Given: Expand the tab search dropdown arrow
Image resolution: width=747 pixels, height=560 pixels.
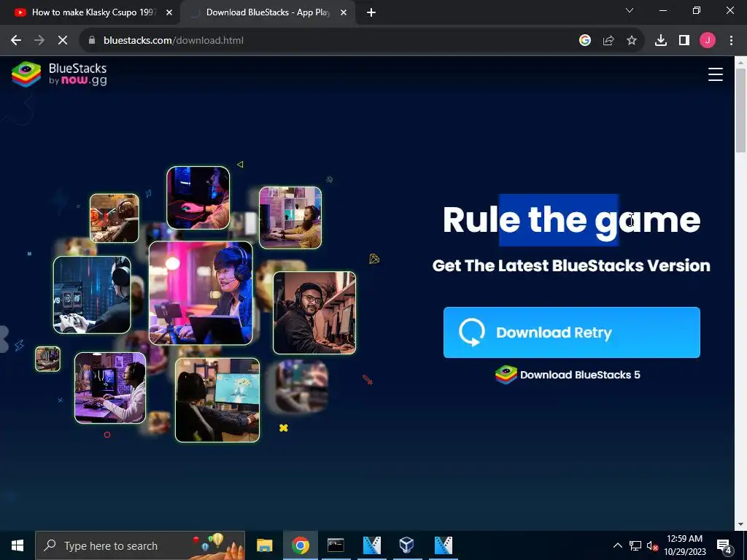Looking at the screenshot, I should (x=630, y=10).
